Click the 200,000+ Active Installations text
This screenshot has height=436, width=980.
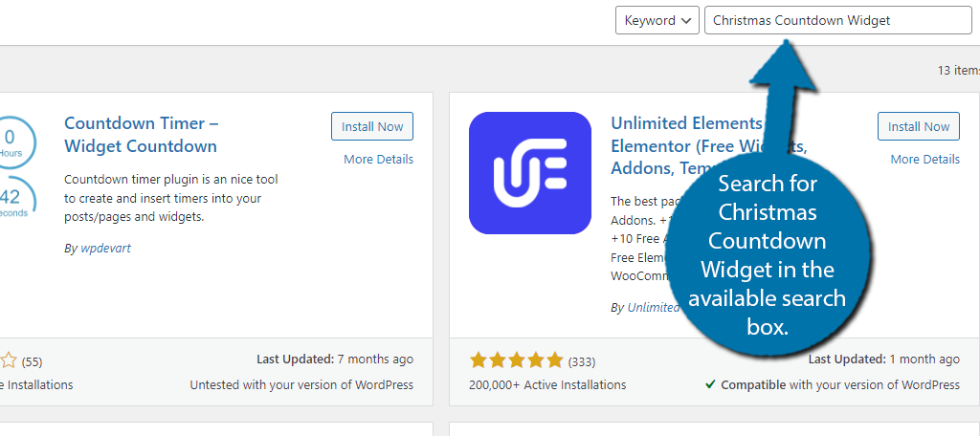click(547, 384)
